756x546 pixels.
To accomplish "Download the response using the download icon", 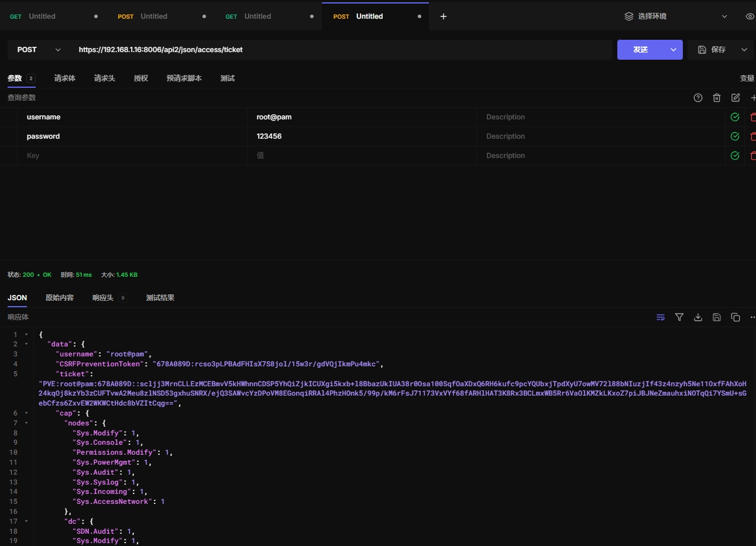I will (697, 317).
